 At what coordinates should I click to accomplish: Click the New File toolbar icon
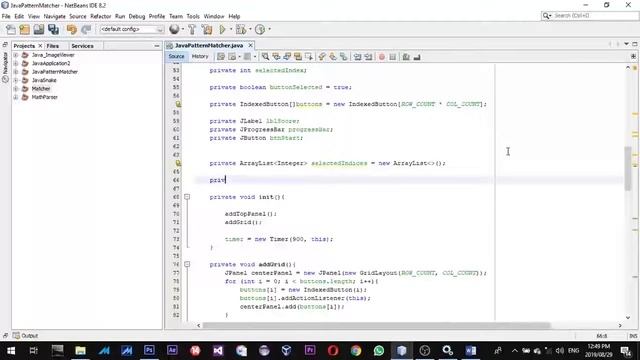tap(11, 29)
